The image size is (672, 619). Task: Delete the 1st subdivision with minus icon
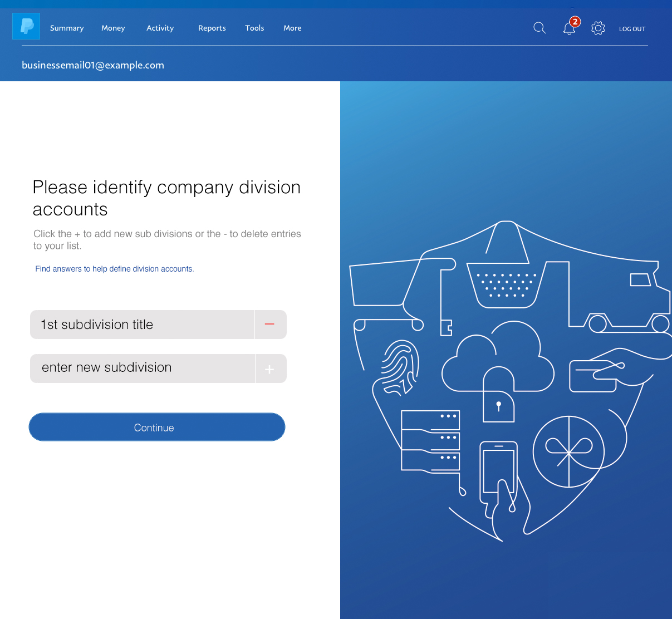tap(270, 325)
